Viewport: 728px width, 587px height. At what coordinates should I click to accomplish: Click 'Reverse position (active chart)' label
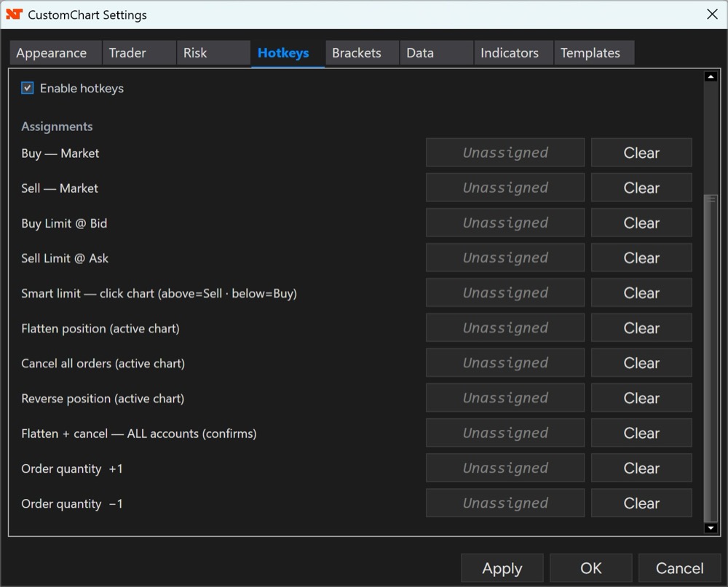103,399
